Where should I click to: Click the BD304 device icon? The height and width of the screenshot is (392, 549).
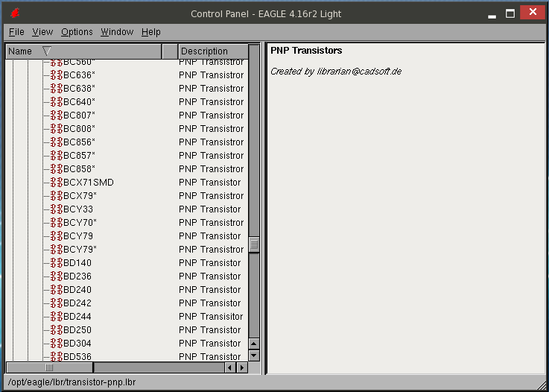[57, 344]
